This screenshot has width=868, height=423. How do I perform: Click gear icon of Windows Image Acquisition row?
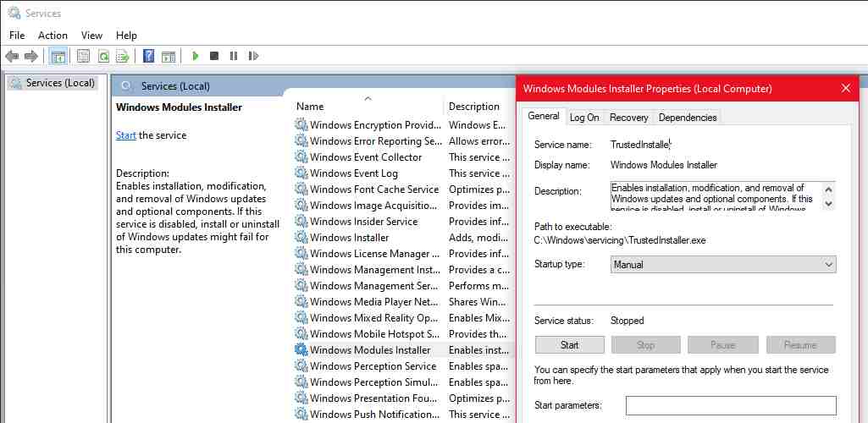301,205
